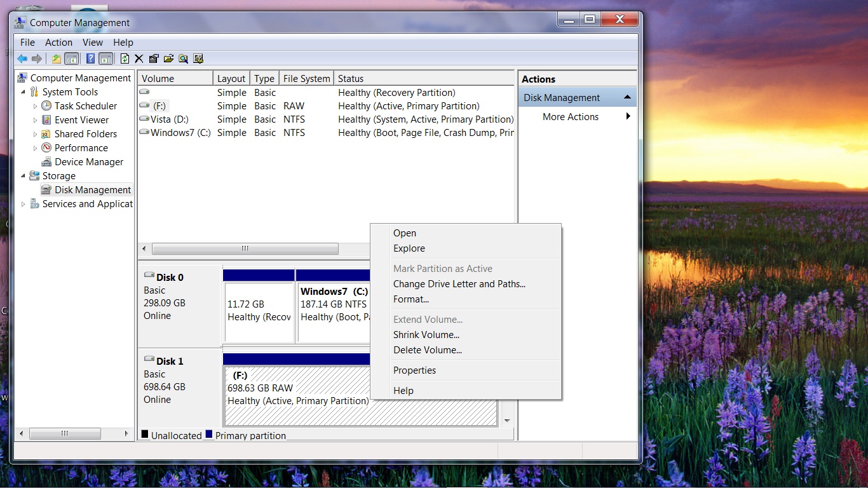Screen dimensions: 868x488
Task: Collapse the Storage tree node
Action: [x=24, y=176]
